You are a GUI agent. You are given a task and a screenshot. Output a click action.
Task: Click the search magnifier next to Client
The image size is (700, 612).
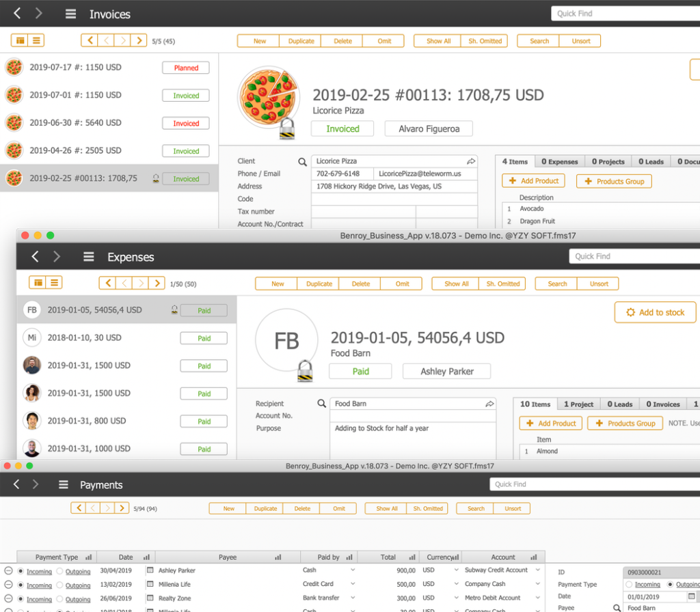[x=302, y=162]
